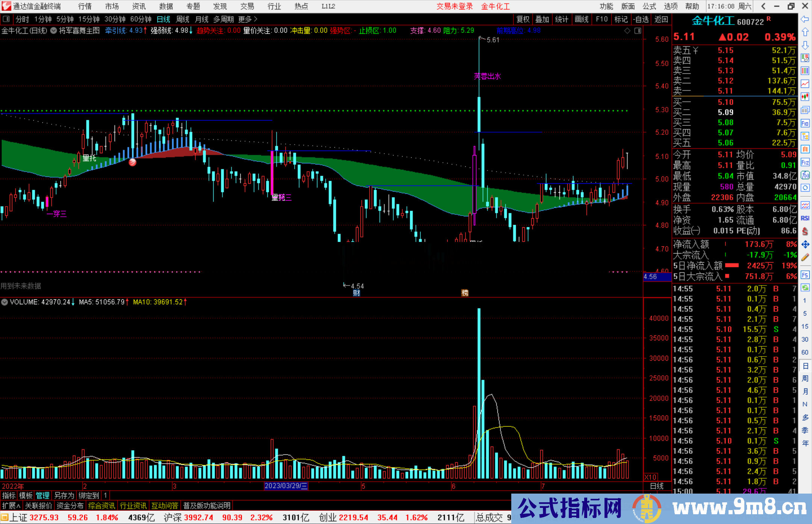Click the red ball signal marker on chart
The height and width of the screenshot is (524, 812).
point(132,162)
